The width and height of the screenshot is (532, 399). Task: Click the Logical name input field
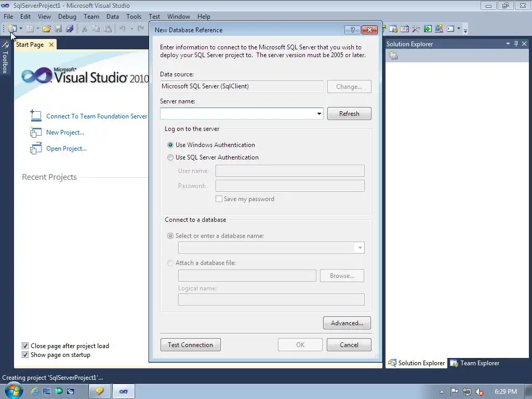271,300
